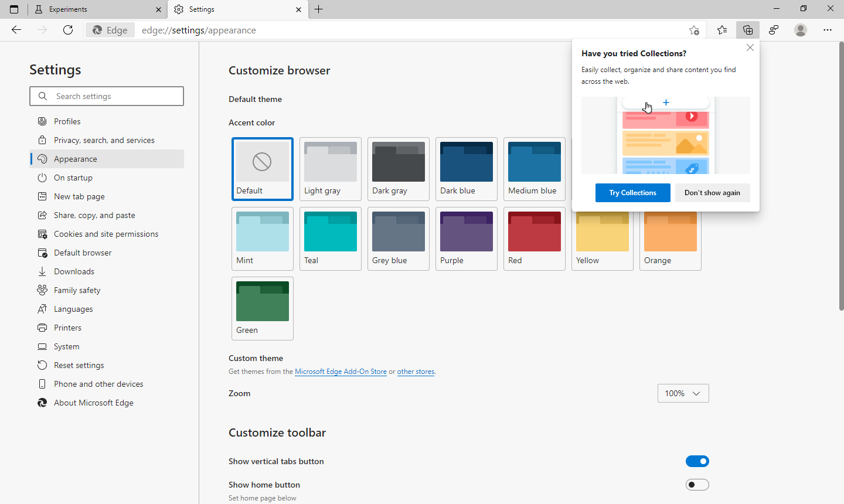This screenshot has height=504, width=844.
Task: Click the Cookies and site permissions icon
Action: (42, 234)
